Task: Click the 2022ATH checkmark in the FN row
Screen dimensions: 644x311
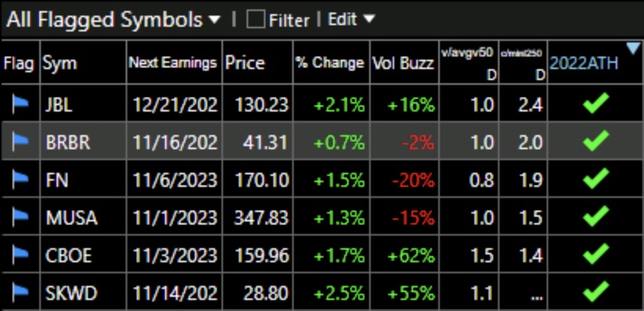Action: point(595,179)
